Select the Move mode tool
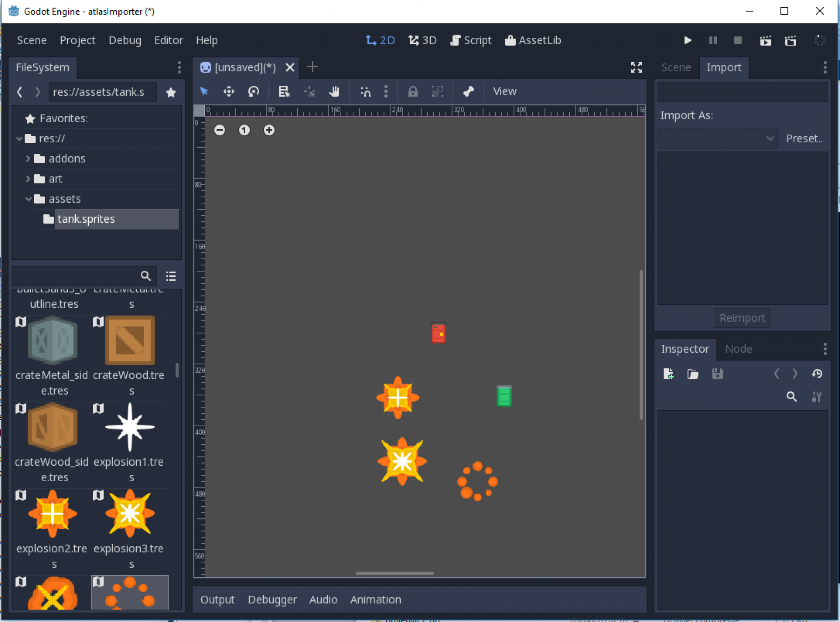This screenshot has width=840, height=622. tap(229, 91)
